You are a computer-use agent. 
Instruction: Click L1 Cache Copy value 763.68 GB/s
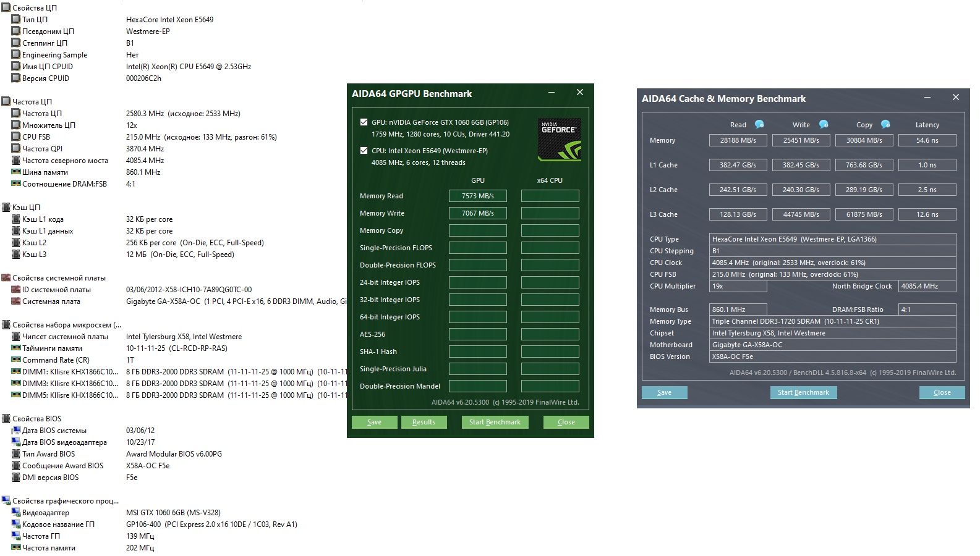[x=864, y=165]
